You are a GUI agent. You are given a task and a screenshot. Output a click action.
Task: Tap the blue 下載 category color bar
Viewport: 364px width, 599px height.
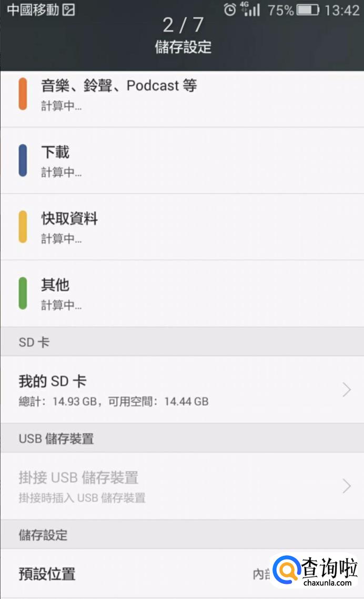[x=23, y=160]
